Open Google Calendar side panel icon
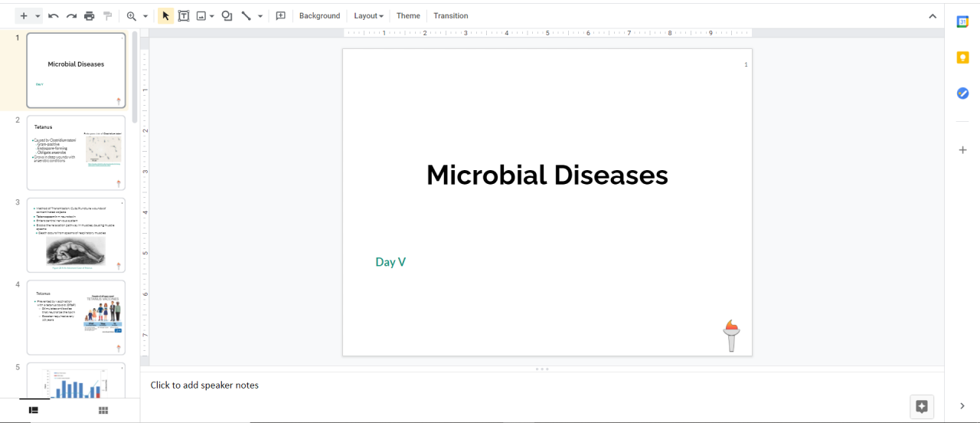980x423 pixels. (963, 22)
